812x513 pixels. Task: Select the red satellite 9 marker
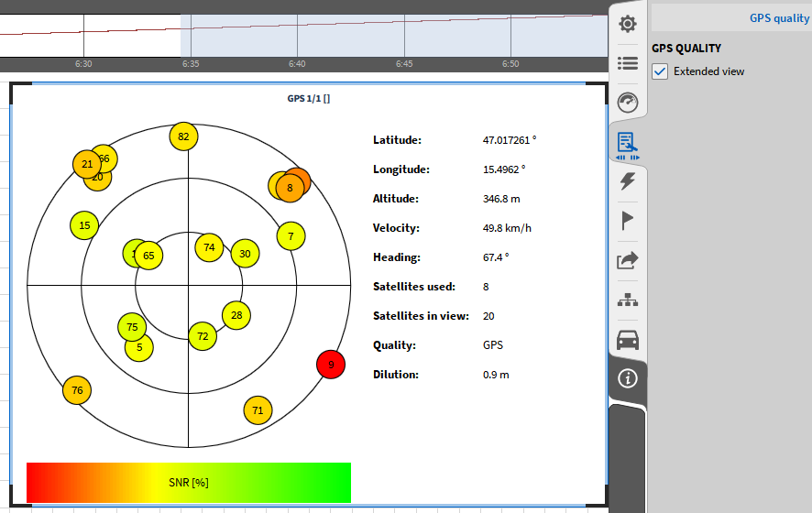pyautogui.click(x=331, y=365)
